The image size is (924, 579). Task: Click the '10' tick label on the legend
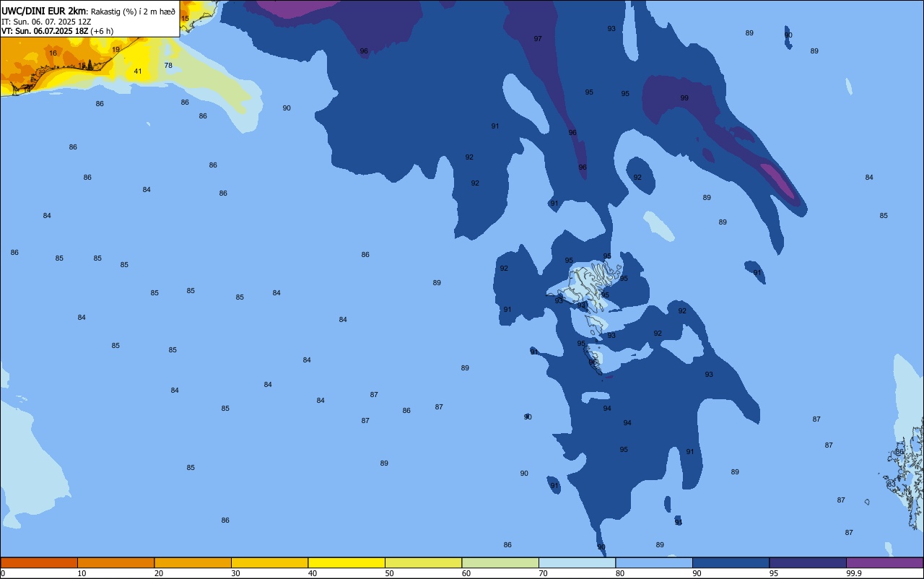(82, 573)
